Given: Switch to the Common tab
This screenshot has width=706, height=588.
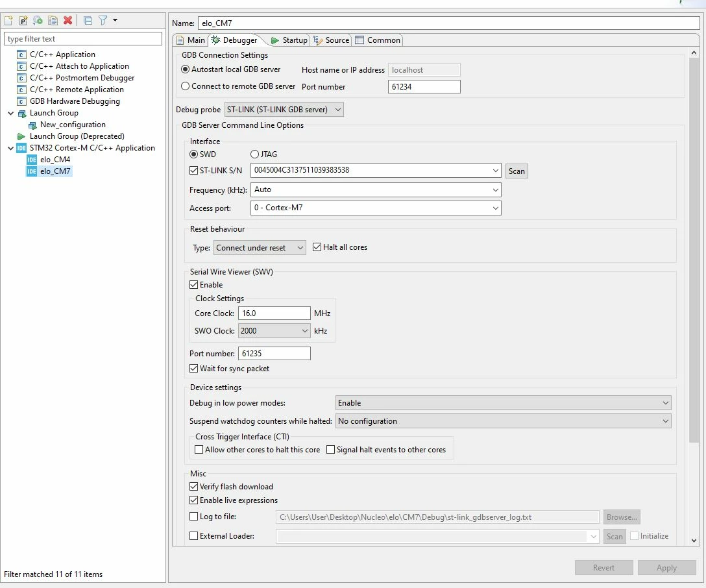Looking at the screenshot, I should [378, 40].
